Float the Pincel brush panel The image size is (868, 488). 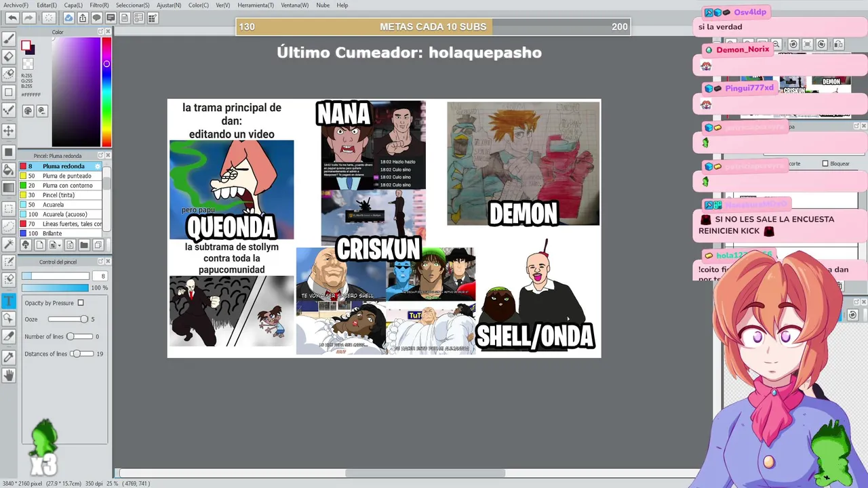coord(100,156)
